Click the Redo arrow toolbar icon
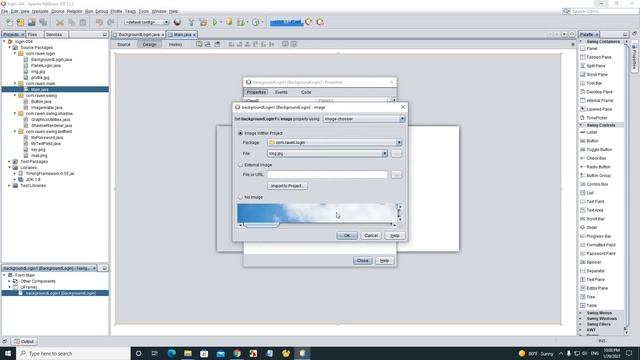This screenshot has height=360, width=640. click(111, 22)
